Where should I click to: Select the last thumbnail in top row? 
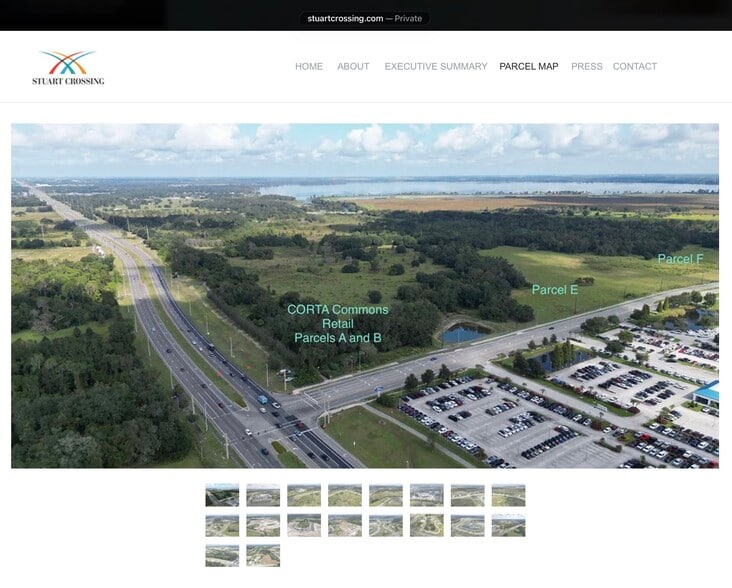pos(508,495)
